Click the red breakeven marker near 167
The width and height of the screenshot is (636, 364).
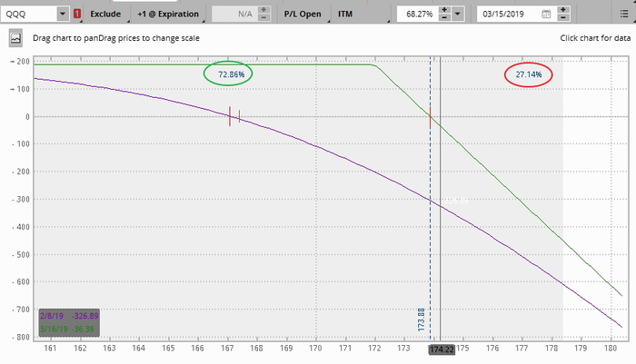230,116
